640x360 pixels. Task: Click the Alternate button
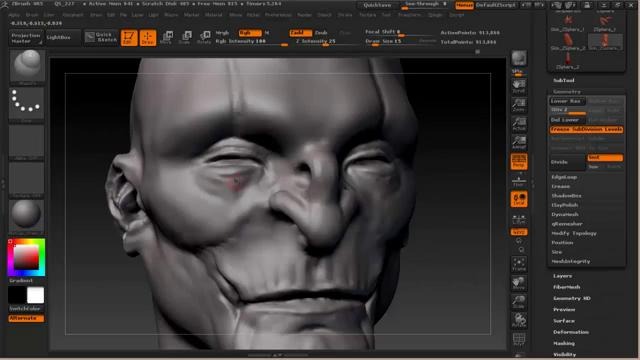[26, 318]
